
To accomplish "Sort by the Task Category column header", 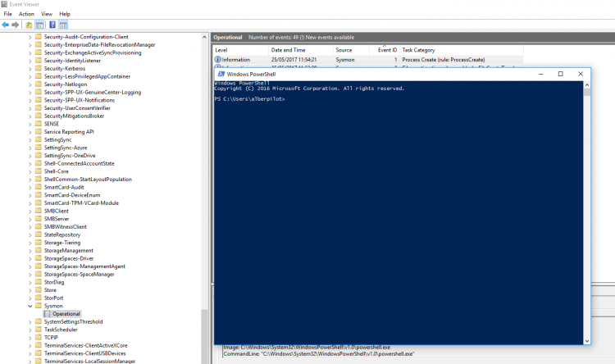I will coord(461,50).
